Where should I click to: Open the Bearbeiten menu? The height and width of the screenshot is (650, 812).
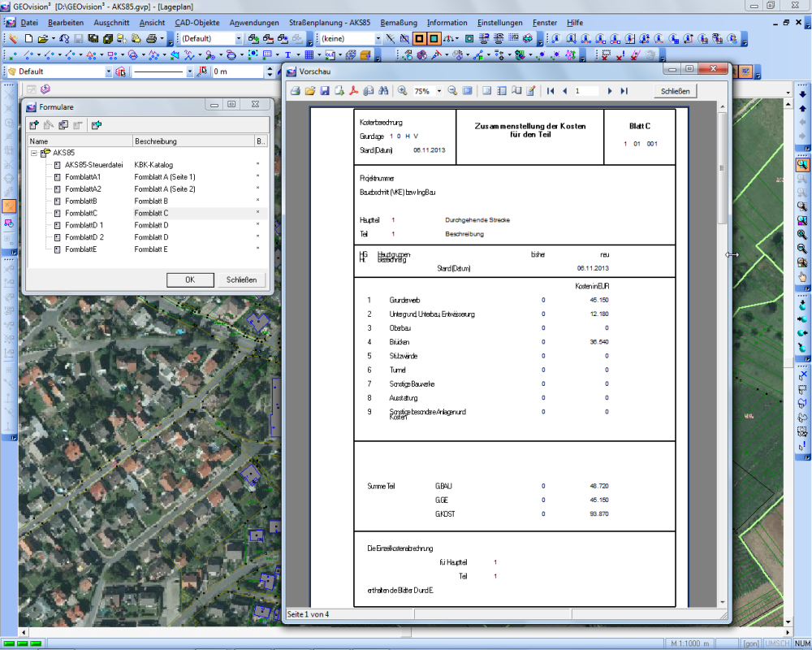tap(66, 23)
